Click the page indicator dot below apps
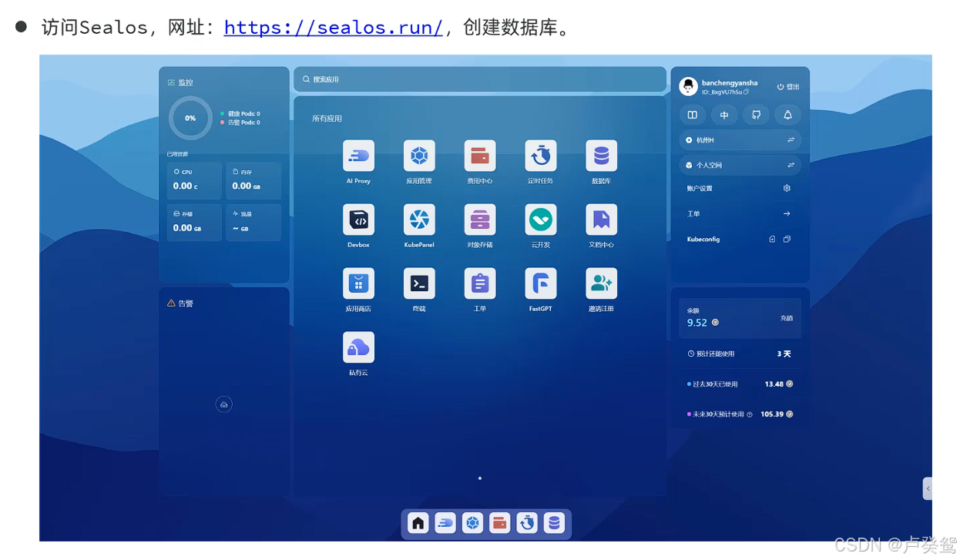This screenshot has height=560, width=960. (480, 478)
